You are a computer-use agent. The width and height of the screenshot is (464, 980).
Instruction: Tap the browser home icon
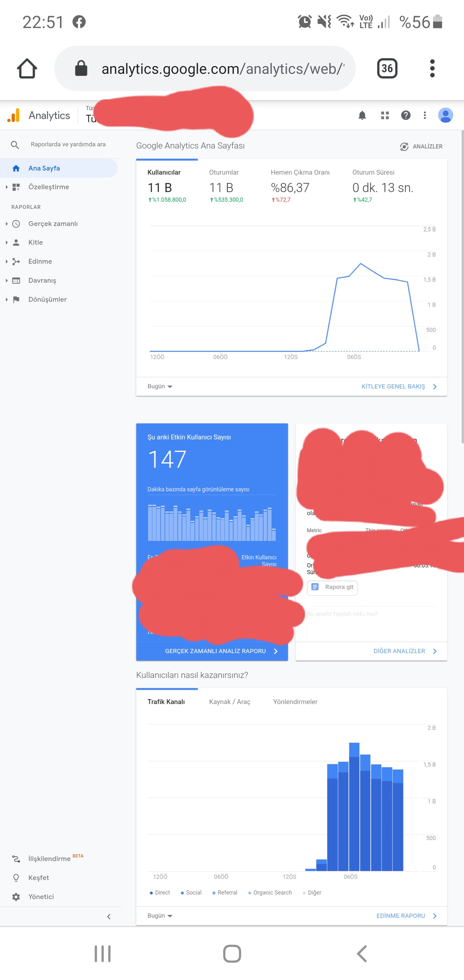pyautogui.click(x=27, y=68)
